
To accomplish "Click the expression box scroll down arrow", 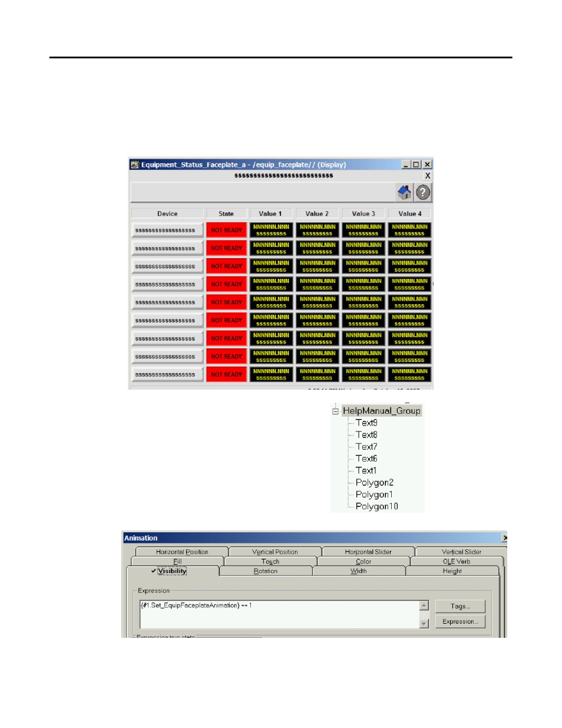I will pyautogui.click(x=424, y=624).
